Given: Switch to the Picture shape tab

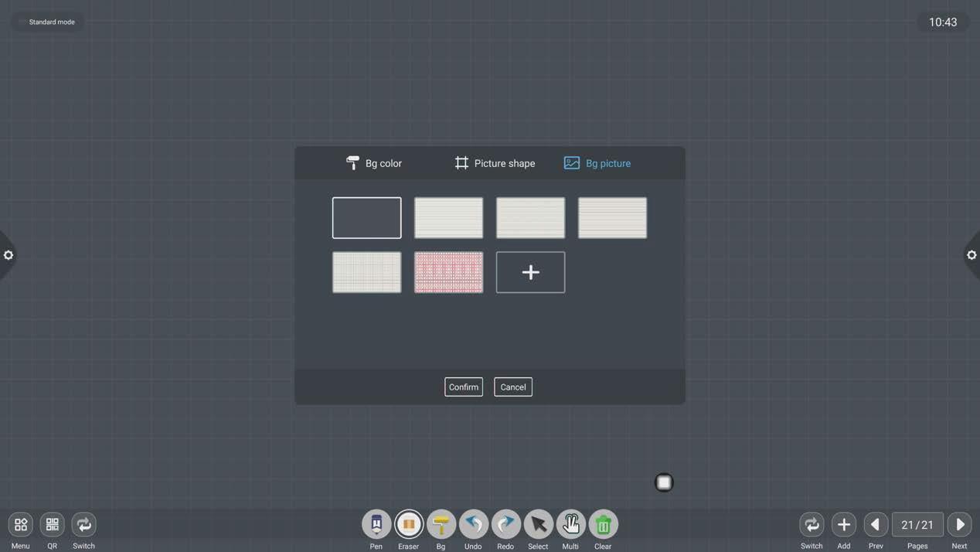Looking at the screenshot, I should click(495, 163).
